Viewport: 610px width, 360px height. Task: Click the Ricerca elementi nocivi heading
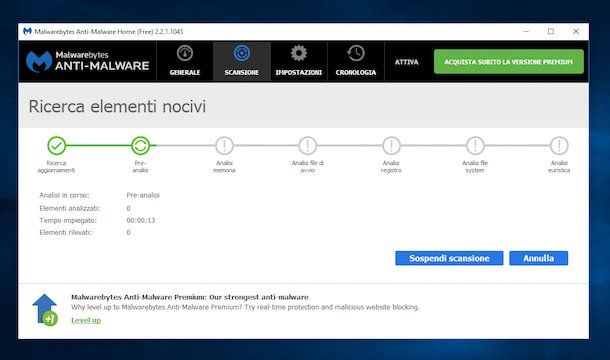coord(117,106)
